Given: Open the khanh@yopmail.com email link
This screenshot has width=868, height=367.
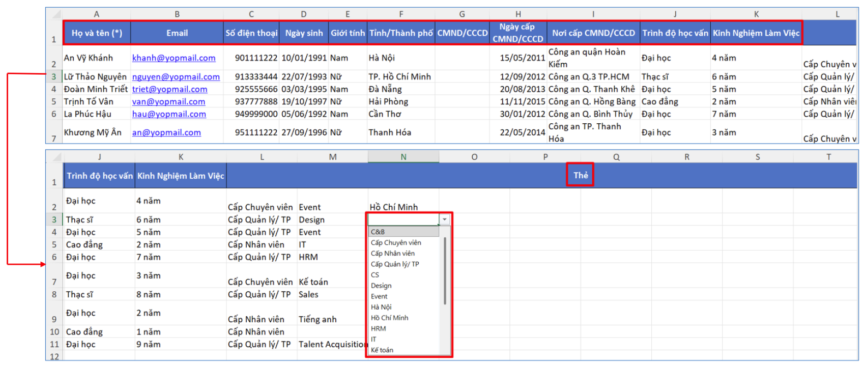Looking at the screenshot, I should 174,58.
